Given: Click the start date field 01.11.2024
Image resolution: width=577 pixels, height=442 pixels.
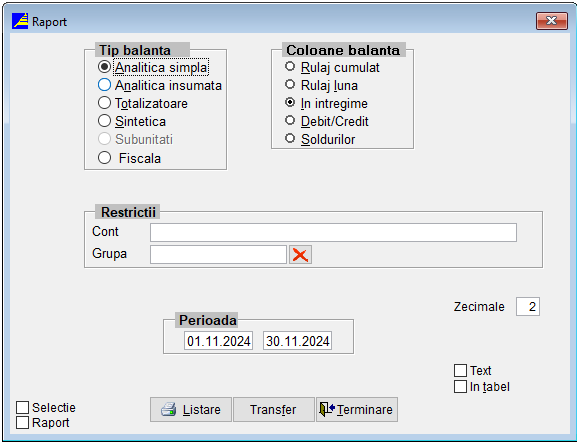Looking at the screenshot, I should [x=219, y=341].
